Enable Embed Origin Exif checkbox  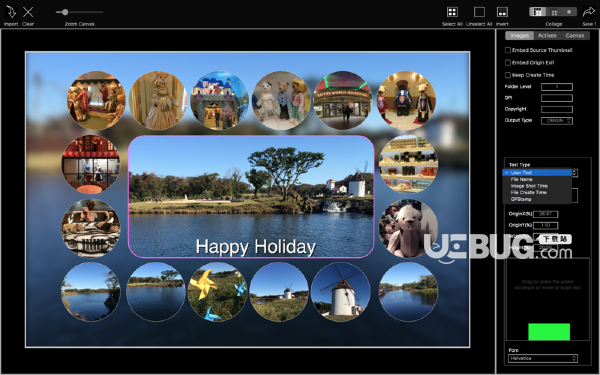pyautogui.click(x=508, y=63)
